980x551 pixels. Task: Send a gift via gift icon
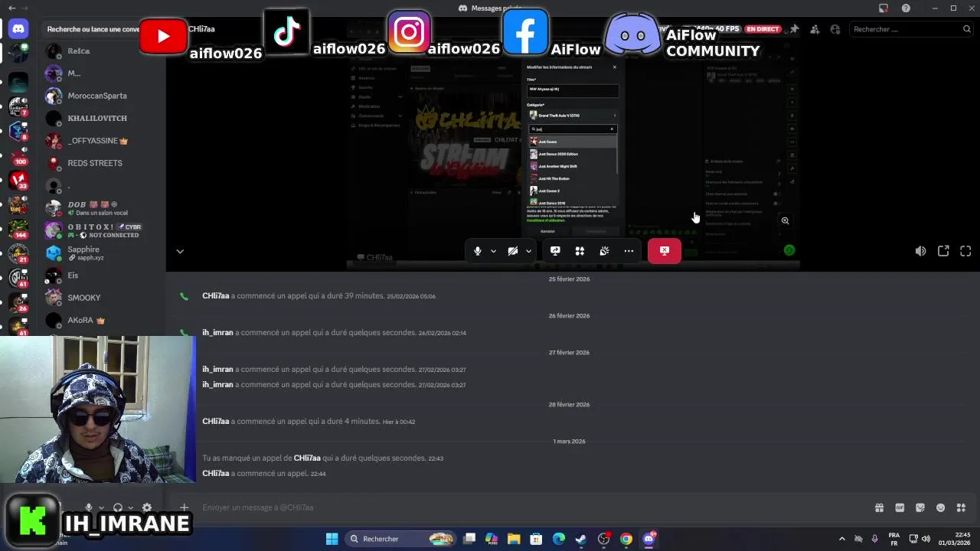click(x=879, y=507)
